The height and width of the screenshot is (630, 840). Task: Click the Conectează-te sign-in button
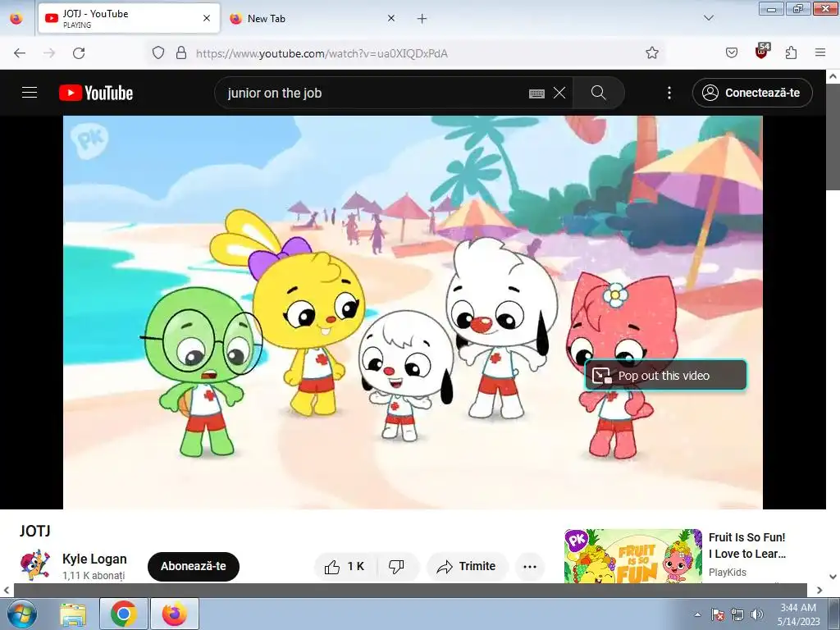(752, 93)
